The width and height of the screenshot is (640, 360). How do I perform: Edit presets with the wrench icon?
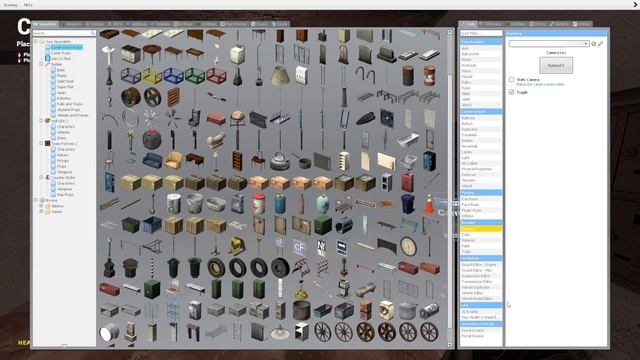[600, 44]
